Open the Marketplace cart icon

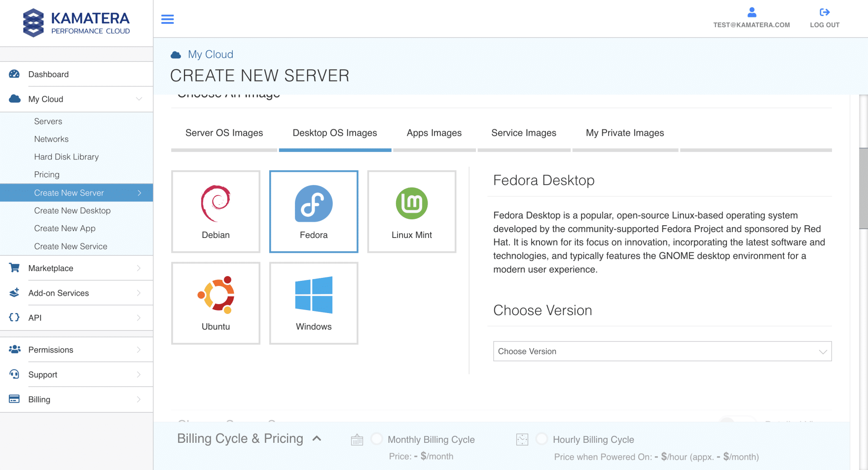click(14, 268)
